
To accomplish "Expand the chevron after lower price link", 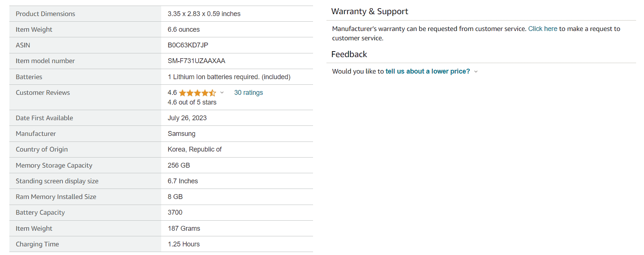I will pyautogui.click(x=476, y=72).
